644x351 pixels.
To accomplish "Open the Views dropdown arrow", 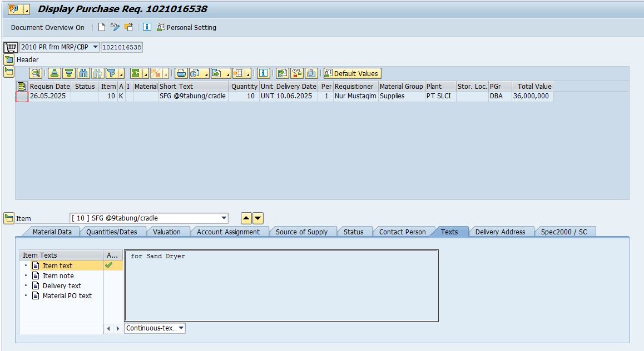I will click(x=206, y=74).
